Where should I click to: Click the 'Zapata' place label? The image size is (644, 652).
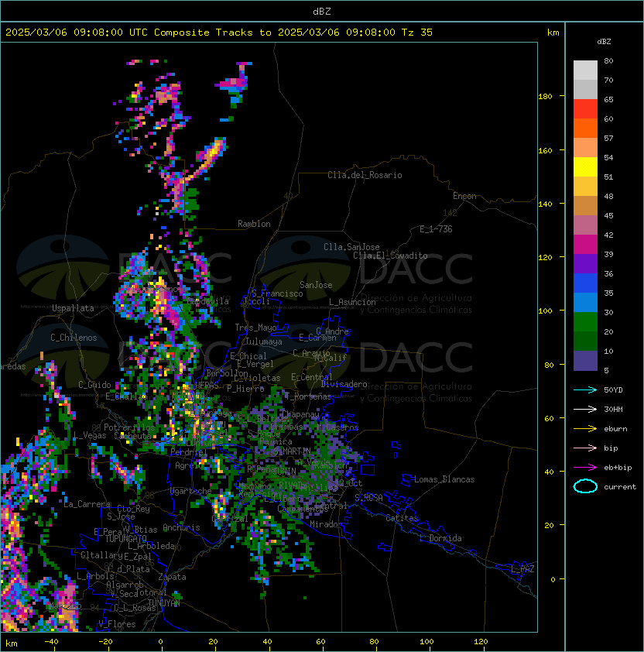[172, 577]
